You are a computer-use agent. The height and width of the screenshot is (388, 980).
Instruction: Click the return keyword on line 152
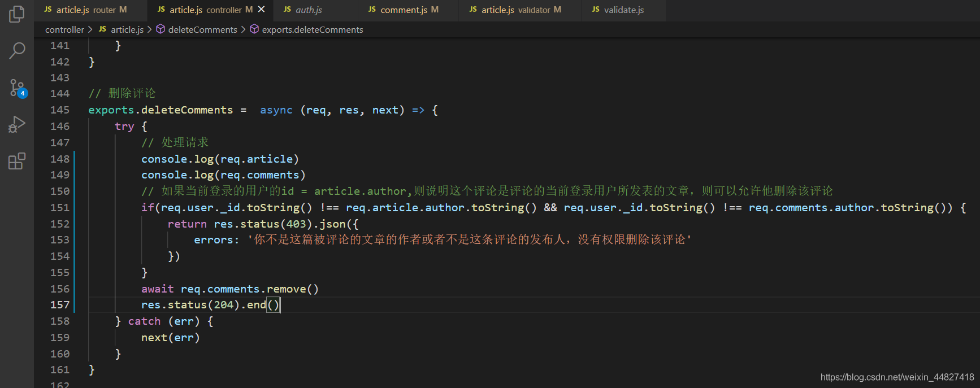(187, 224)
